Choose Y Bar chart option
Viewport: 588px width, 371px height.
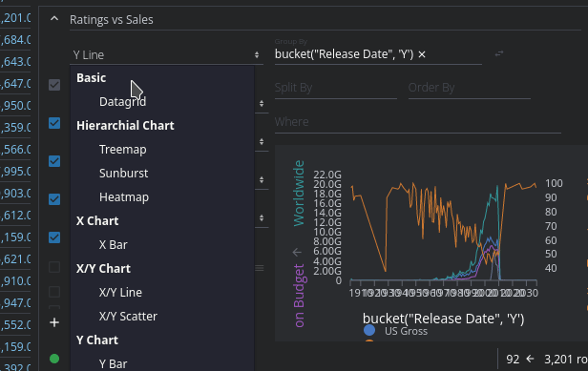pos(113,364)
